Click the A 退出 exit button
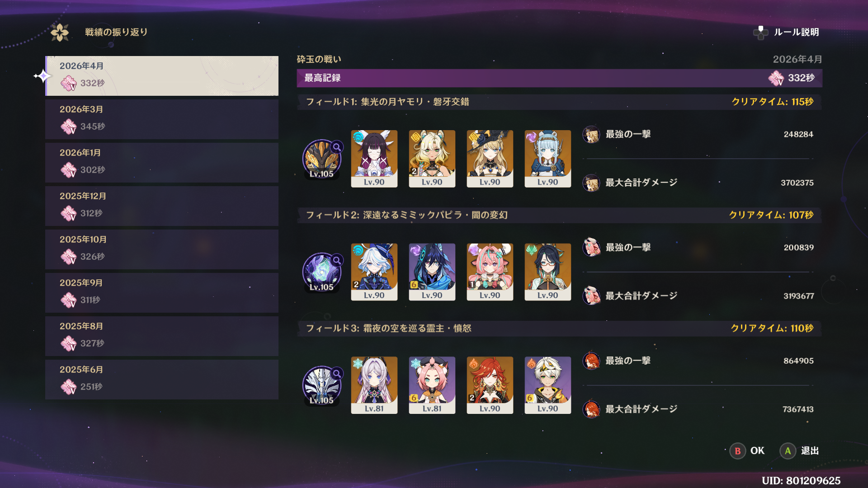The width and height of the screenshot is (868, 488). coord(799,450)
